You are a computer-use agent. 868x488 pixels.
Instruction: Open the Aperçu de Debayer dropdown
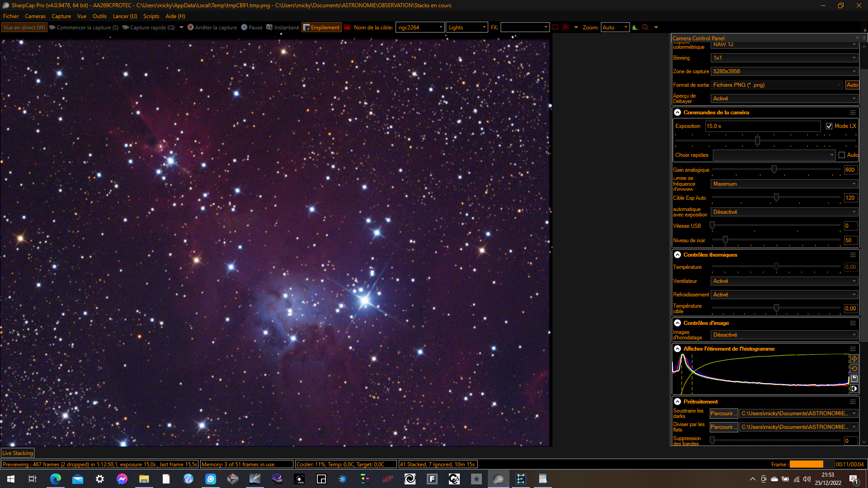point(784,99)
